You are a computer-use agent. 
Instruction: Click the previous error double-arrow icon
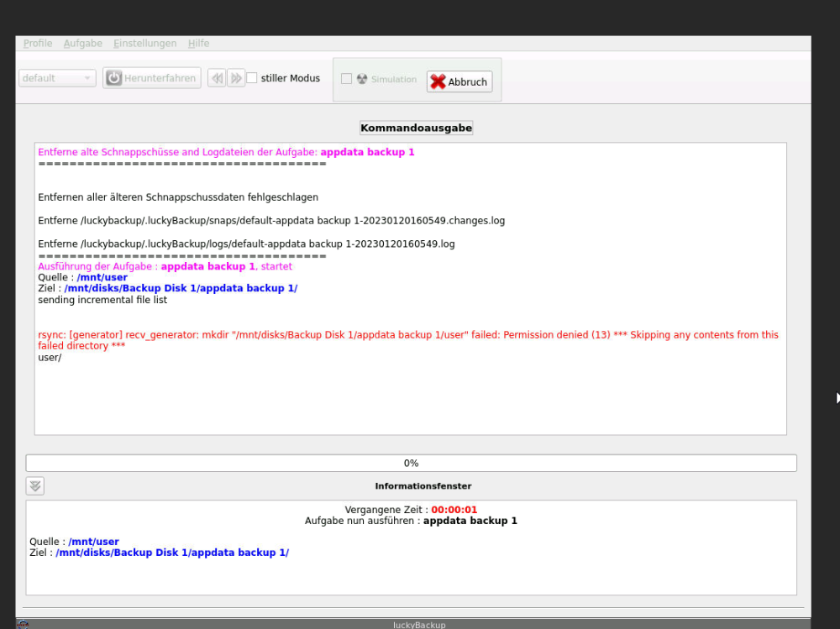click(x=217, y=78)
